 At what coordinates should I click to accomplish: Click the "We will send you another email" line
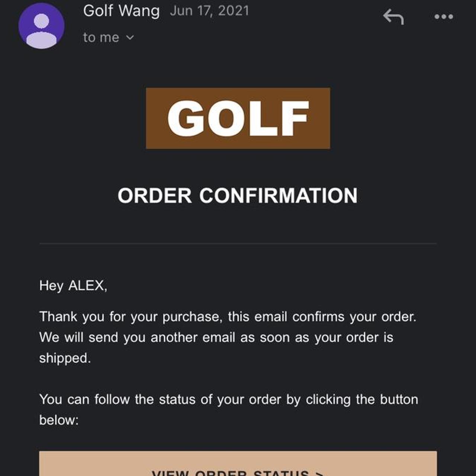point(216,337)
